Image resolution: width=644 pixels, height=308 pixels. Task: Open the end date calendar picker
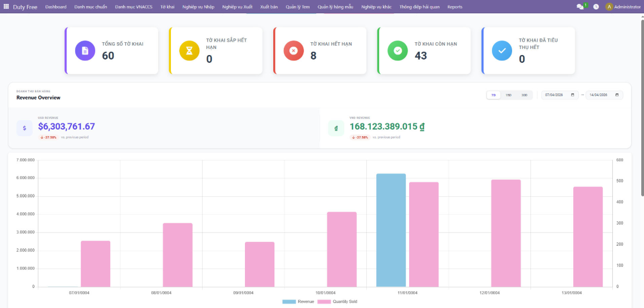click(x=617, y=95)
